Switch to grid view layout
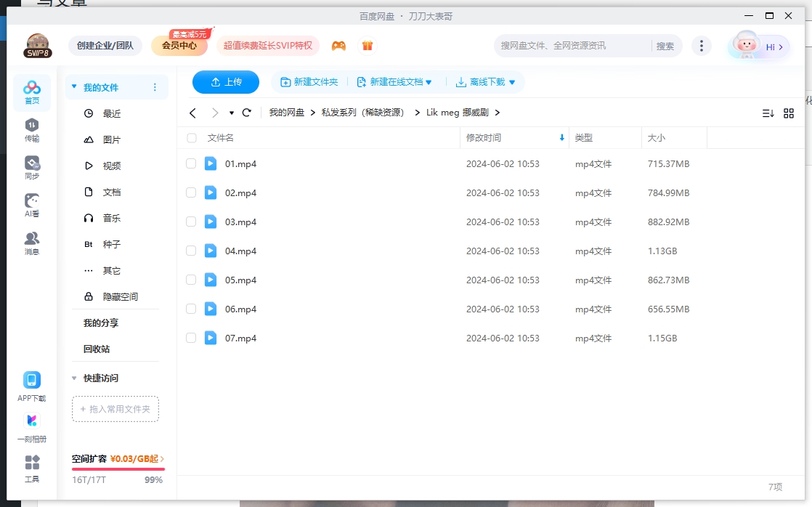This screenshot has height=507, width=812. (x=789, y=113)
